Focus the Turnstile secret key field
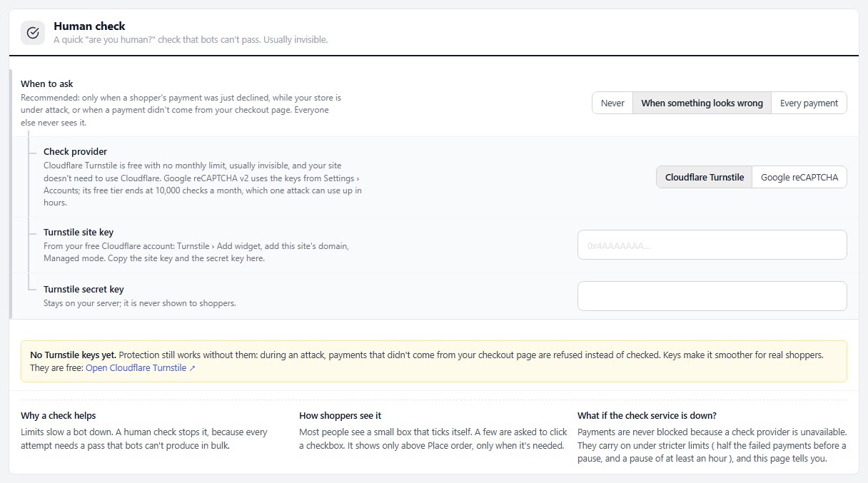 [712, 296]
